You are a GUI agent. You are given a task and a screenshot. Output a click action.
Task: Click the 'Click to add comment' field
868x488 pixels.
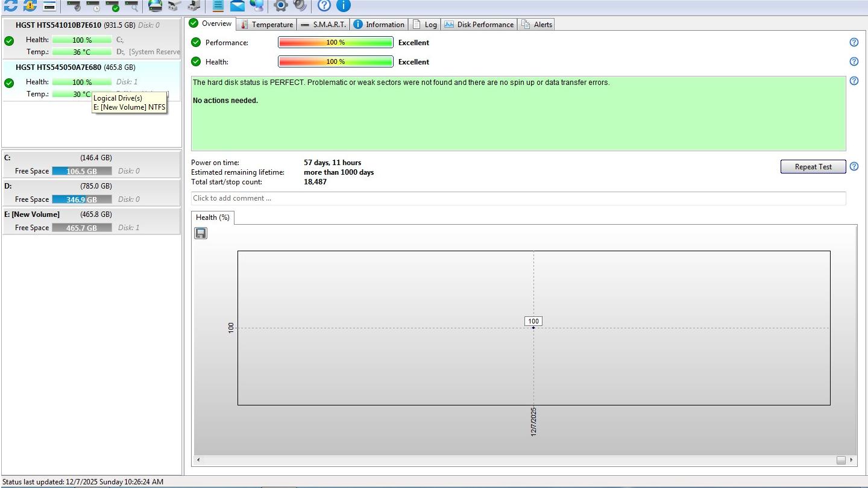click(x=518, y=198)
